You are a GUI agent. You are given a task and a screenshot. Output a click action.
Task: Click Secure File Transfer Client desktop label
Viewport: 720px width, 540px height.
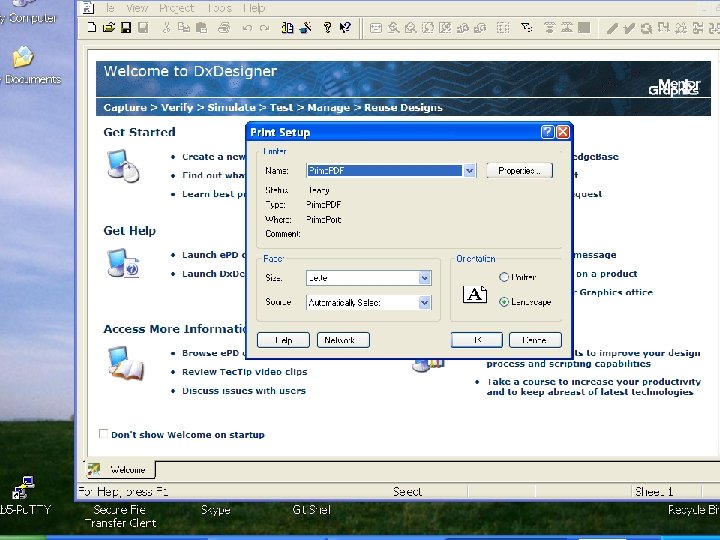[120, 516]
